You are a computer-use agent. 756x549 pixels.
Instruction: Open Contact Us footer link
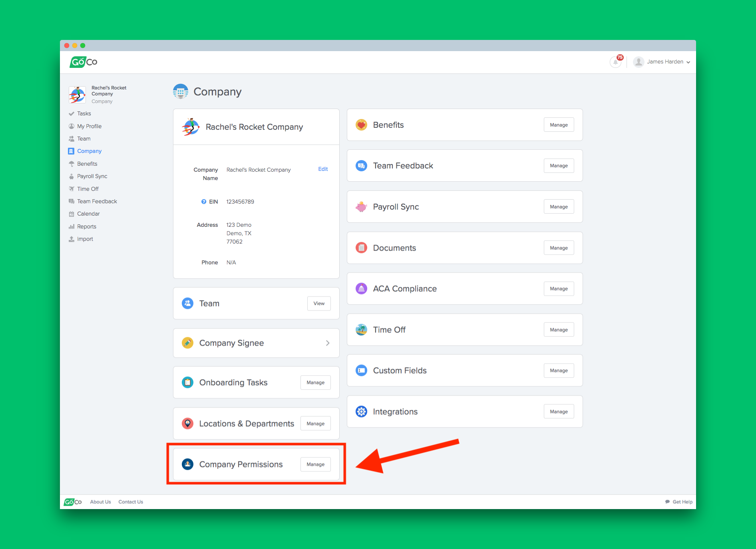pyautogui.click(x=131, y=502)
